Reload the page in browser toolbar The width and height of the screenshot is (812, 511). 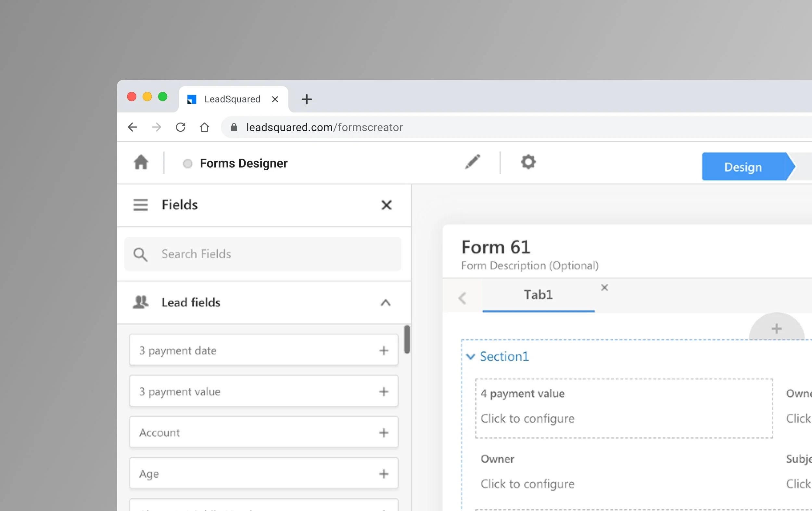coord(180,127)
